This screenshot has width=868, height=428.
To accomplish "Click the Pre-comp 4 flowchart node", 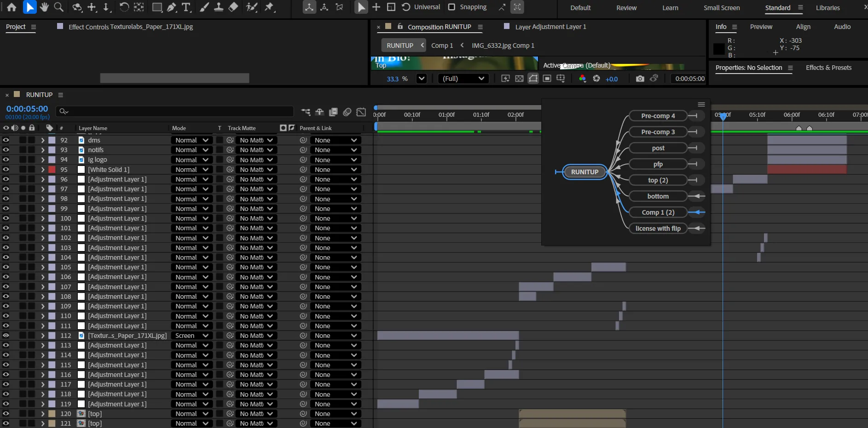I will (658, 116).
